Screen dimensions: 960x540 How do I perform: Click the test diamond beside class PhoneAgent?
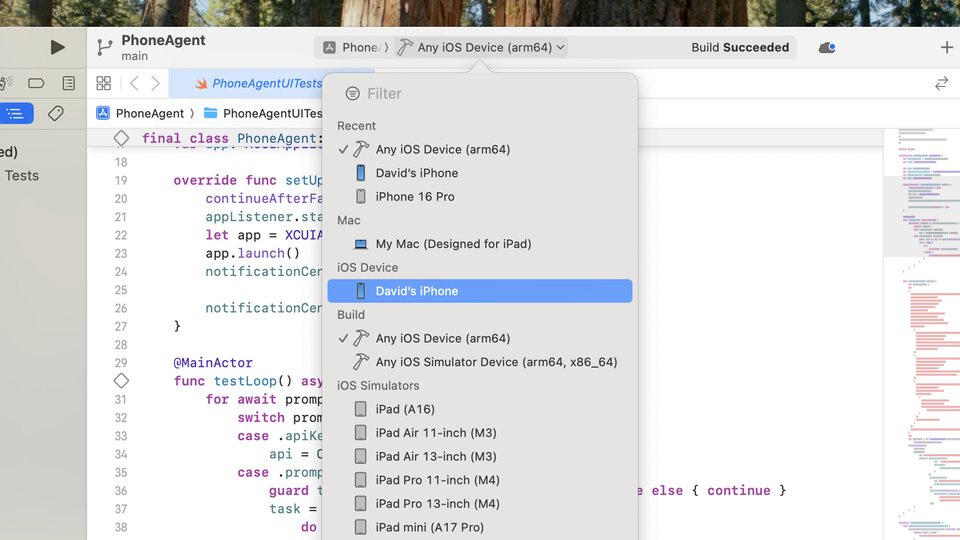(121, 138)
